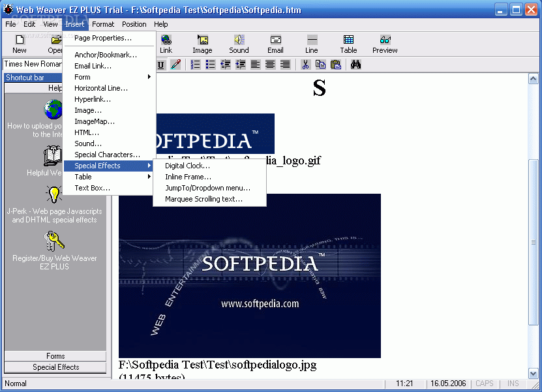The image size is (542, 392).
Task: Click the vertical scrollbar thumb
Action: pos(533,242)
